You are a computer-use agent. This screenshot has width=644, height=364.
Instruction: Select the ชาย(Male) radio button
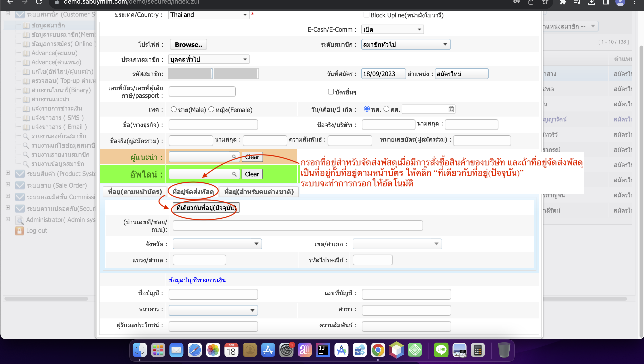[x=174, y=109]
